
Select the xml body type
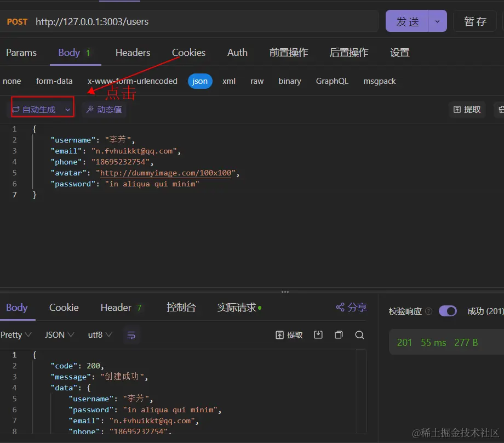[229, 81]
